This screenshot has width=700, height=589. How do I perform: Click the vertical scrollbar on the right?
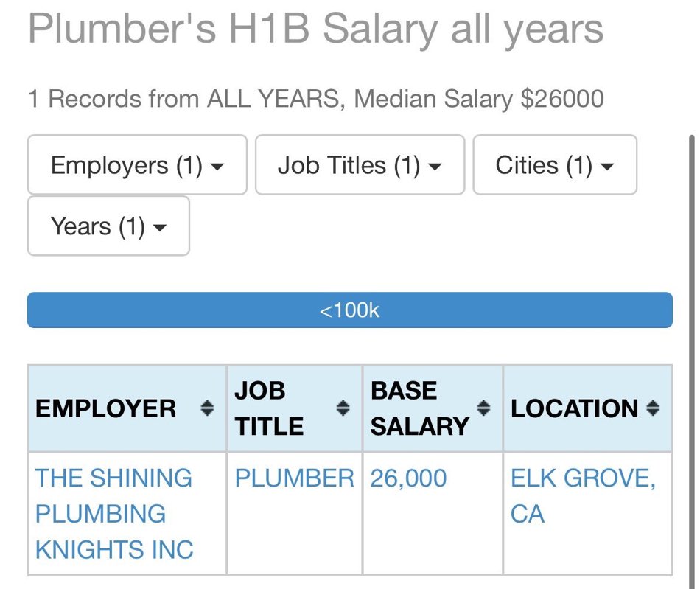pos(691,362)
